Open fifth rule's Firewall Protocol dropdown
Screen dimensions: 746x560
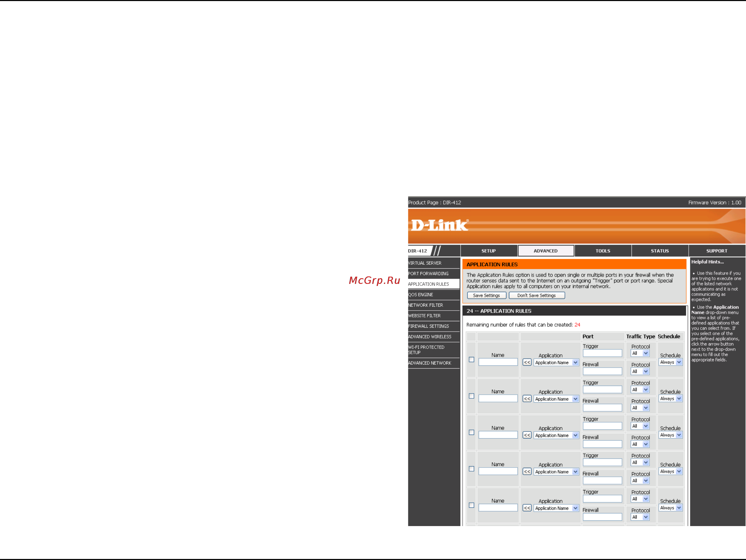click(x=640, y=517)
